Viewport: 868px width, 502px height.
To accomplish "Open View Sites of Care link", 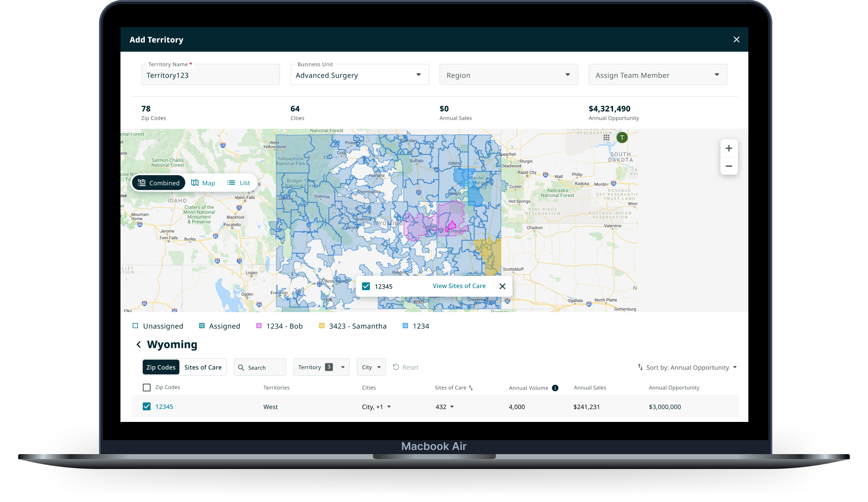I will click(459, 286).
